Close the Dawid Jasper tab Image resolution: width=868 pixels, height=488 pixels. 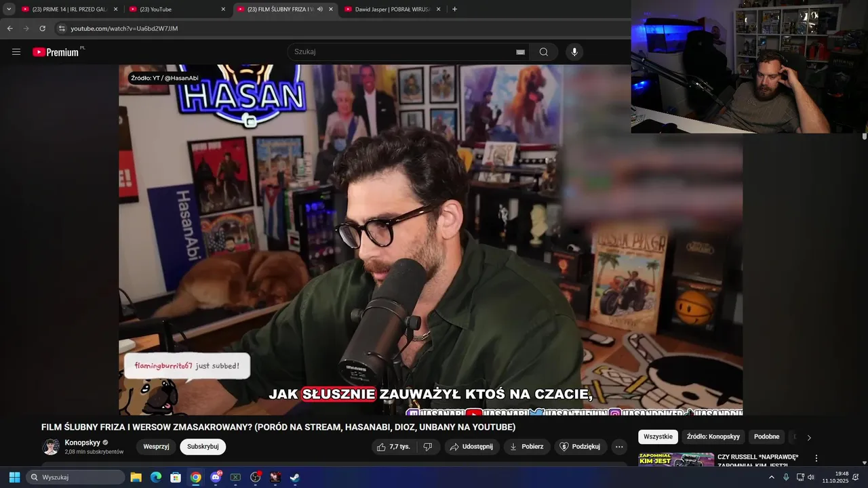click(438, 9)
